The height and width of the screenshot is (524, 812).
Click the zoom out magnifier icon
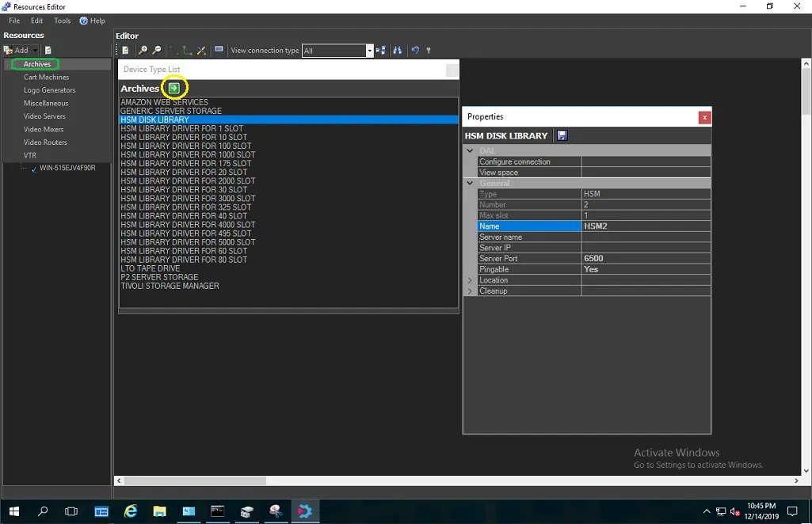[157, 51]
